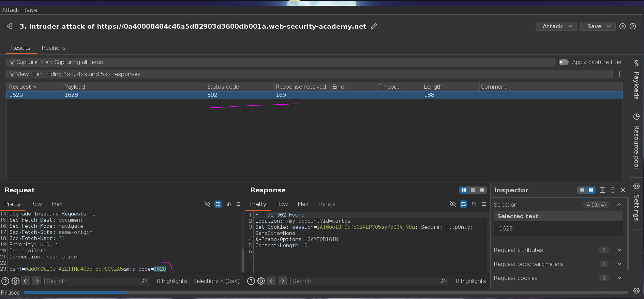This screenshot has width=644, height=299.
Task: Click Inspector align-top layout icon
Action: (602, 190)
